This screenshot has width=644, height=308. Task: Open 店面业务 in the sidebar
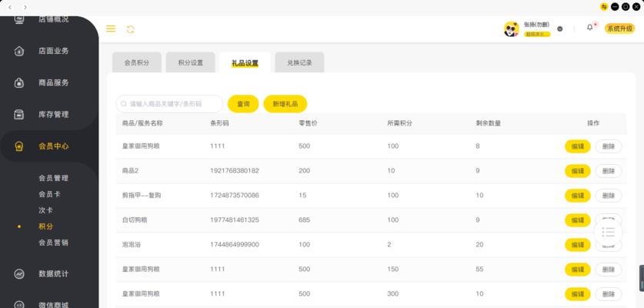pos(54,51)
